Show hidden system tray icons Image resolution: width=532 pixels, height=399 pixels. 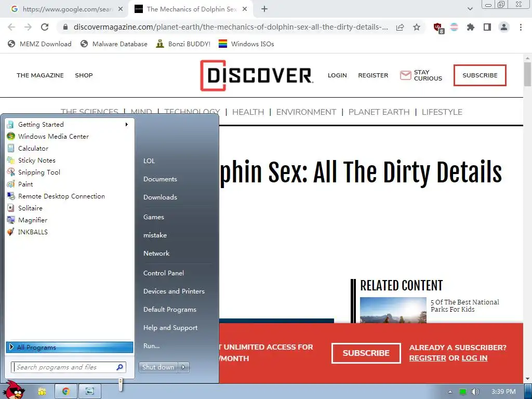(x=450, y=392)
